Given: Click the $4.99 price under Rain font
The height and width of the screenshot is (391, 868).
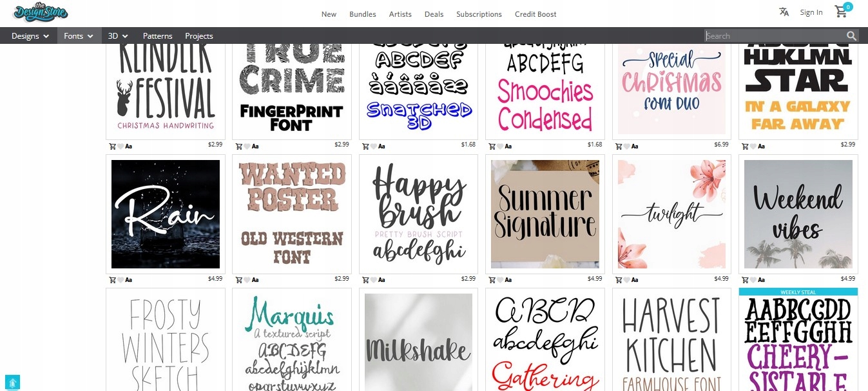Looking at the screenshot, I should 215,279.
